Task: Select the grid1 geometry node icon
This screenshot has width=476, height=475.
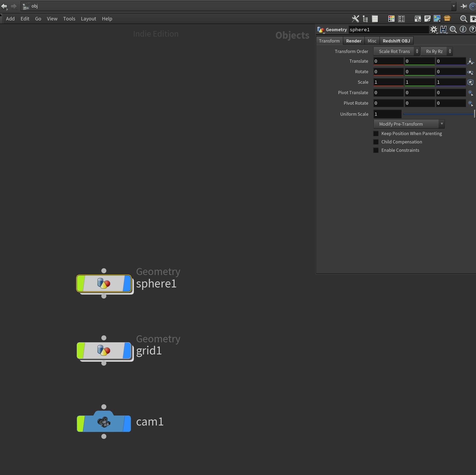Action: (104, 350)
